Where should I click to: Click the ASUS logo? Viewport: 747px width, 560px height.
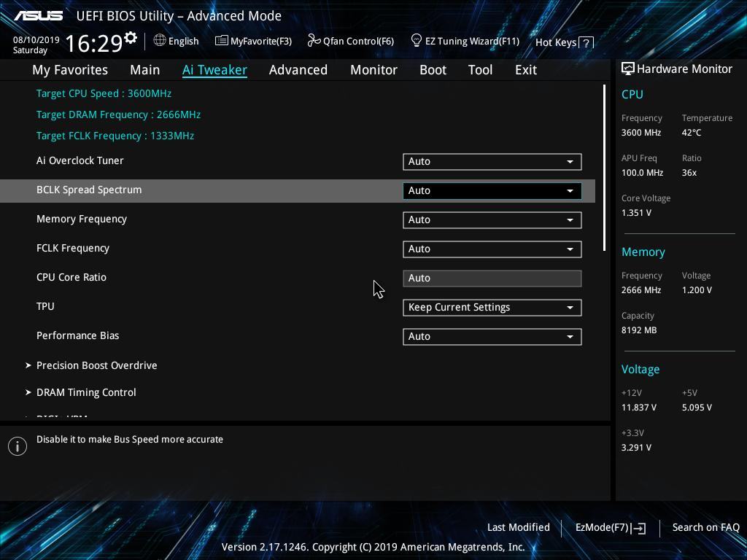pyautogui.click(x=38, y=16)
